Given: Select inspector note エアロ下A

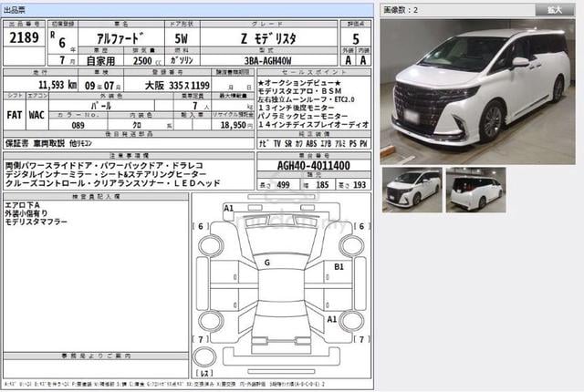Looking at the screenshot, I should click(x=22, y=205).
